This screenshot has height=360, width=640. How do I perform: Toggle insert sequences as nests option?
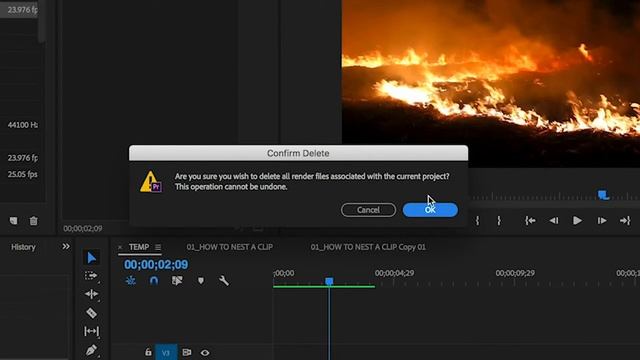pos(131,280)
